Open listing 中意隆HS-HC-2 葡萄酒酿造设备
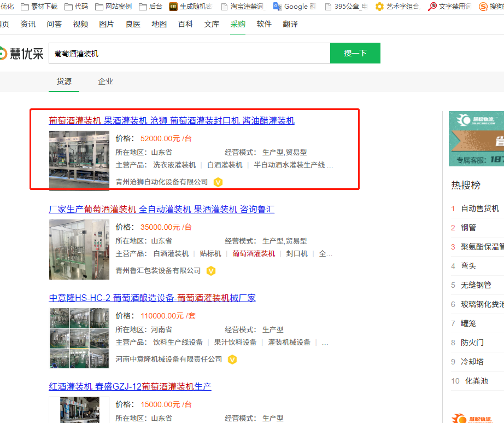 pyautogui.click(x=153, y=298)
